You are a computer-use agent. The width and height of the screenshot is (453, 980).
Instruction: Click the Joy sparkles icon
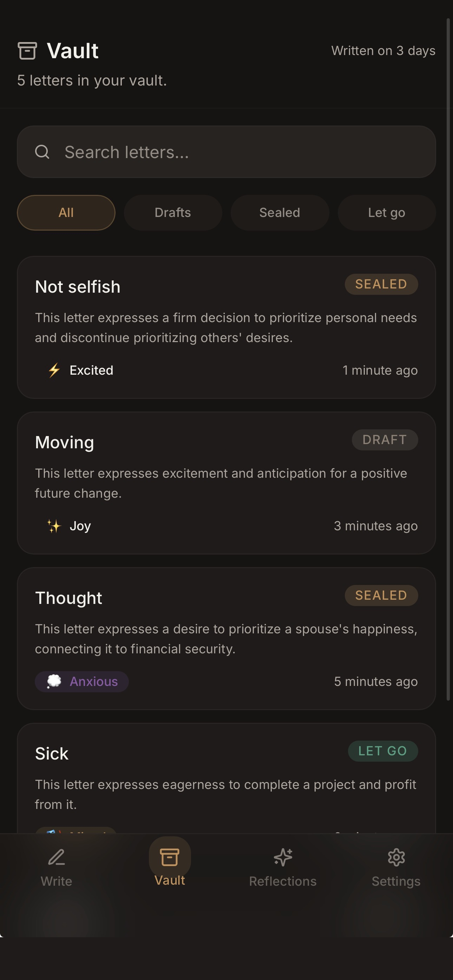(54, 526)
